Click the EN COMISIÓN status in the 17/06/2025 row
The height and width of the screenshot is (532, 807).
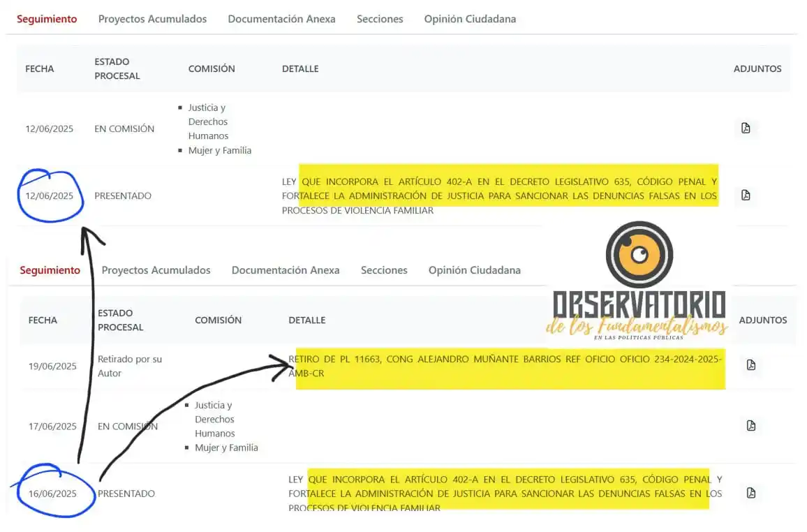[x=128, y=427]
